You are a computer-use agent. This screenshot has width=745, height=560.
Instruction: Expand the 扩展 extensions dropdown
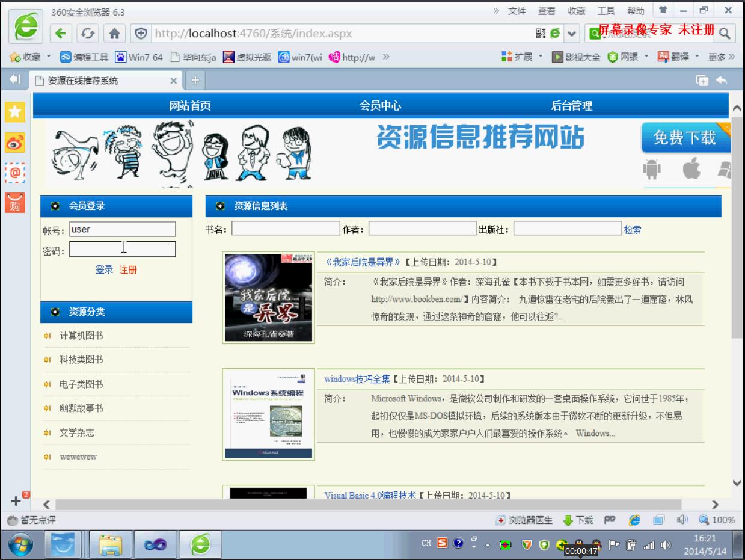point(540,57)
